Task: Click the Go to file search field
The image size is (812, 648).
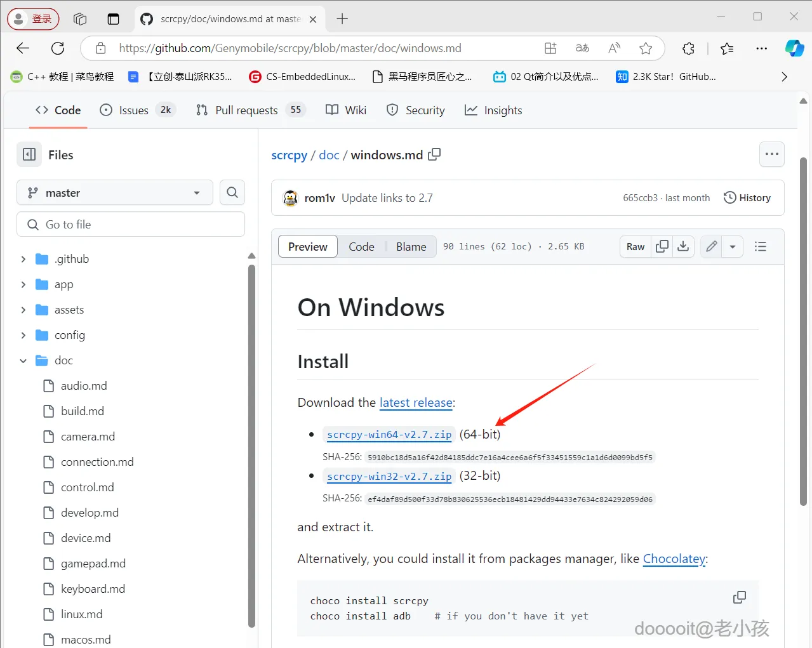Action: pyautogui.click(x=131, y=224)
